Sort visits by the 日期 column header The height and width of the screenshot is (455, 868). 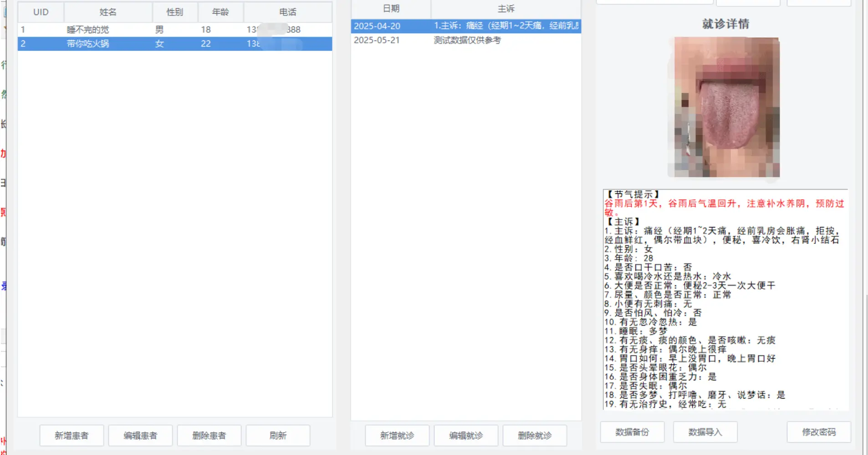click(391, 9)
